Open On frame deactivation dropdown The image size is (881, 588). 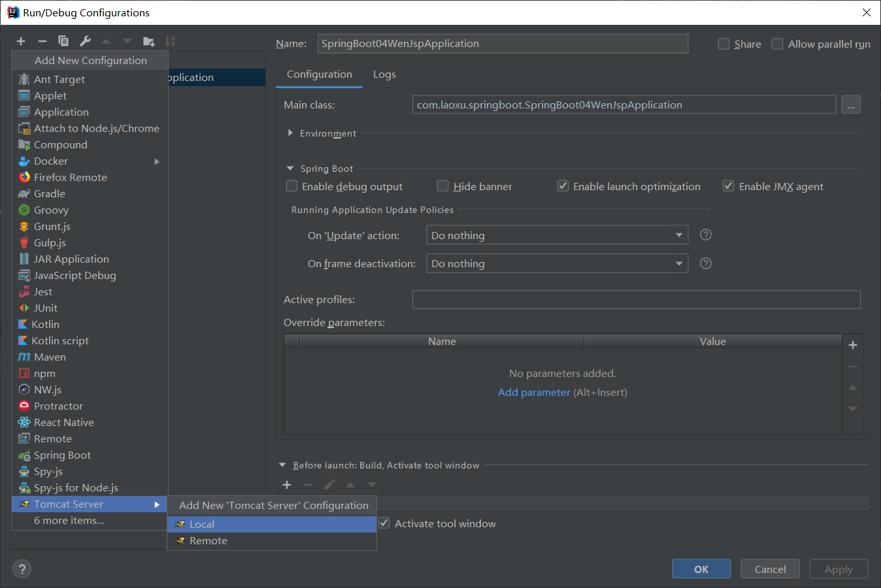[557, 263]
